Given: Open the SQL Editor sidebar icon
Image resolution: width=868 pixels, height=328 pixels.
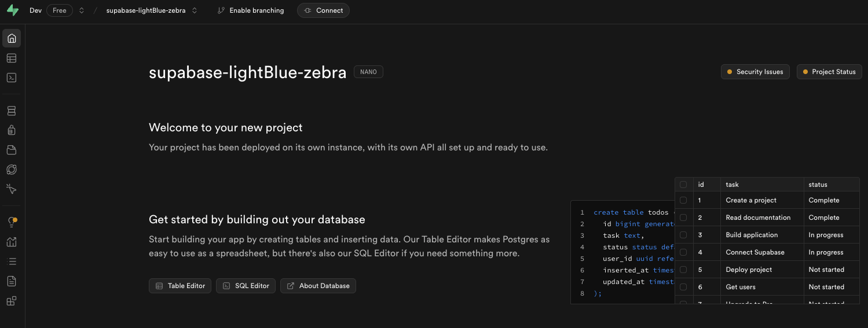Looking at the screenshot, I should pos(12,78).
